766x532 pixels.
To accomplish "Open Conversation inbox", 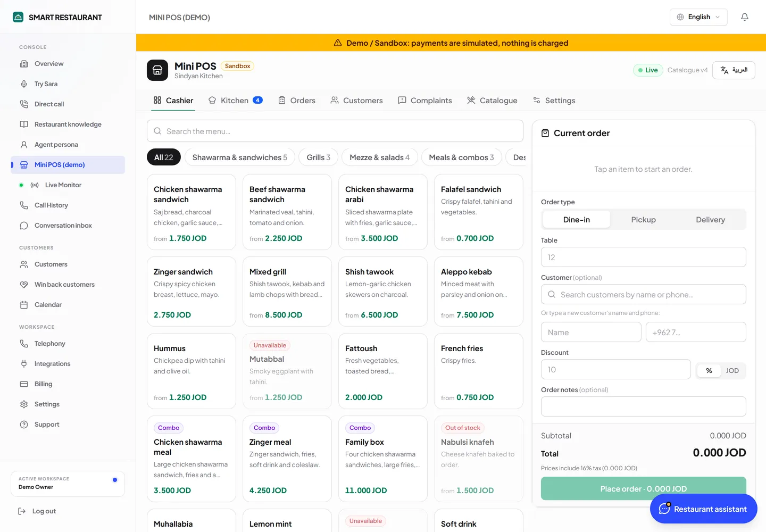I will pos(68,226).
